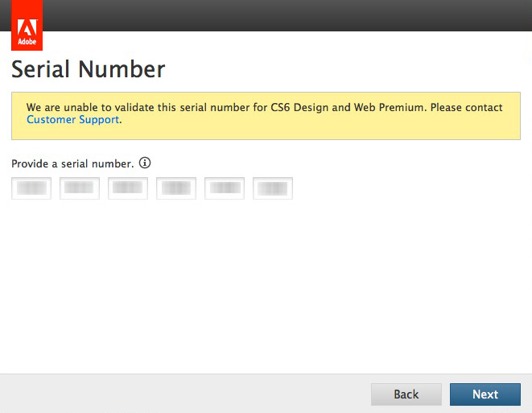Click the dark title bar at the top
Screen dimensions: 532x413
[282, 14]
